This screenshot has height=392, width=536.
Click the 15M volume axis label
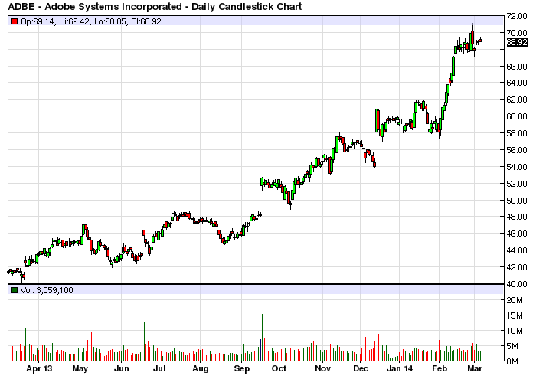[x=515, y=315]
